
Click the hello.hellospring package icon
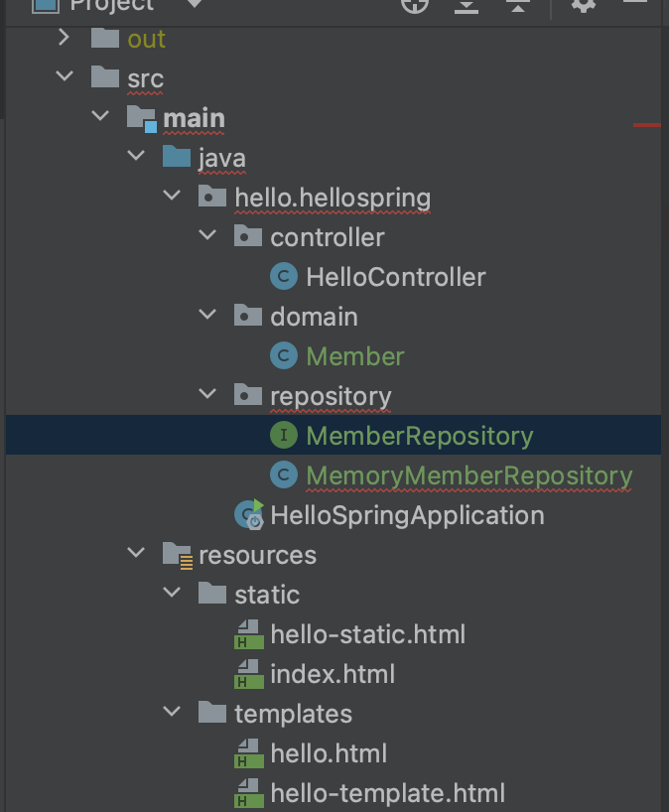pos(212,197)
